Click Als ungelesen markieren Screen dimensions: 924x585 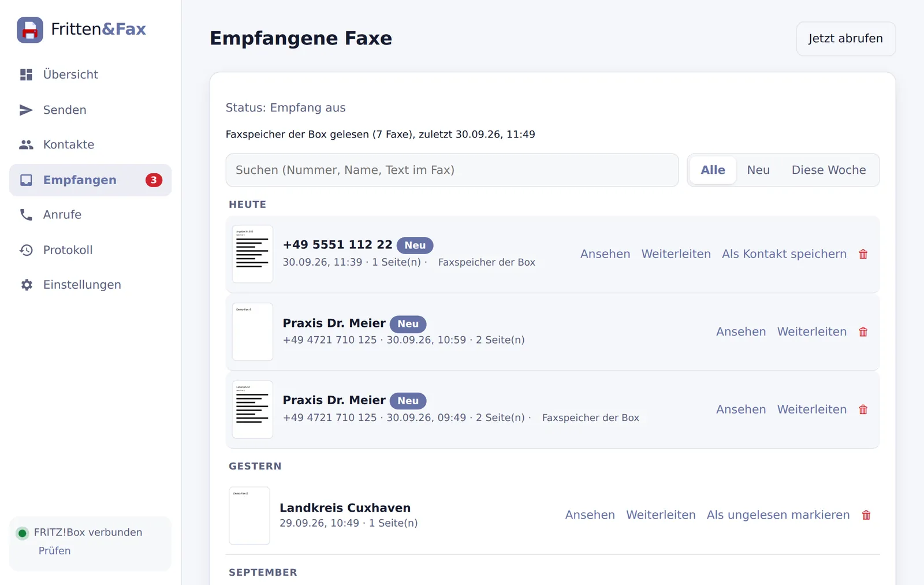coord(778,515)
